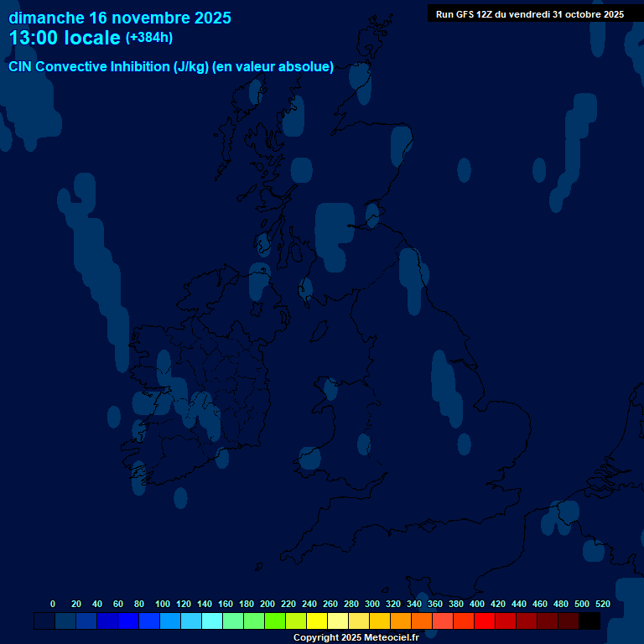
Task: Choose the pure blue swatch under 60
Action: coord(128,621)
